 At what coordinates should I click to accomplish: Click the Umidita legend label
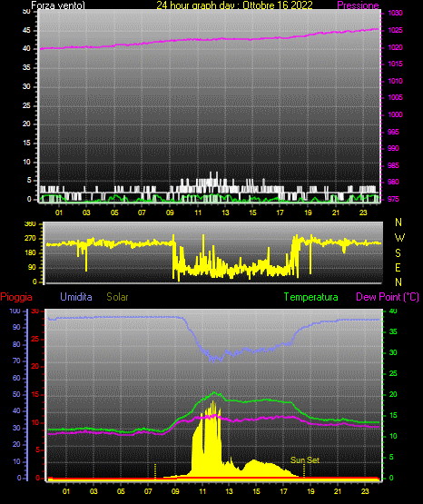(76, 297)
